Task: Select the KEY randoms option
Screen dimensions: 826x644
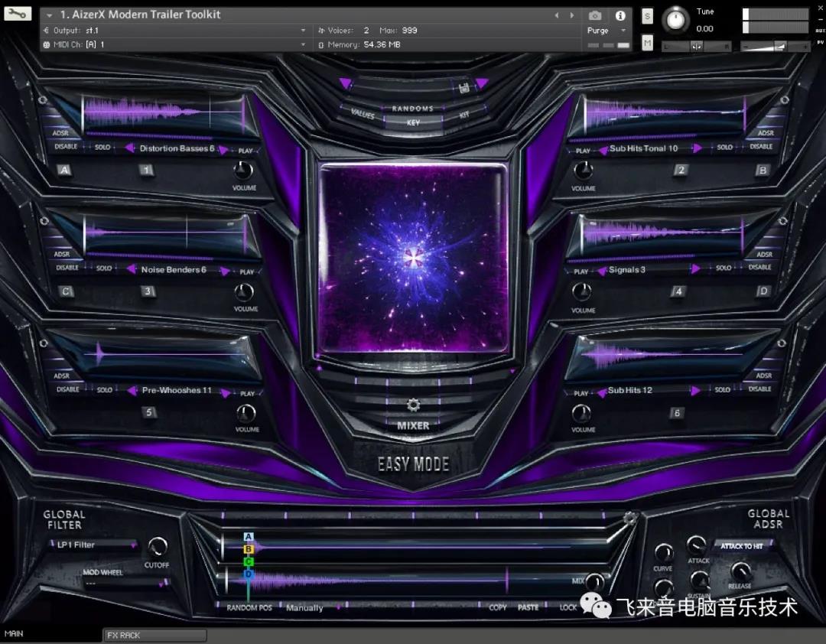Action: pyautogui.click(x=414, y=122)
